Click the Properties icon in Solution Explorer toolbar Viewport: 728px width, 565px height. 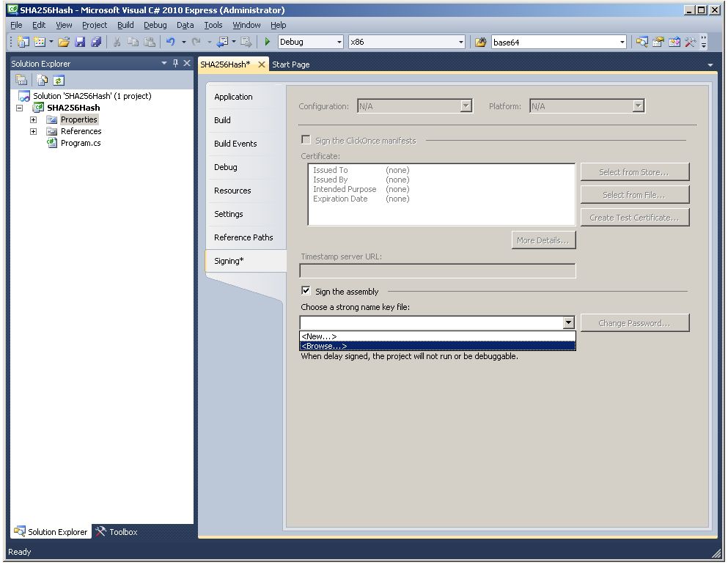(x=21, y=81)
